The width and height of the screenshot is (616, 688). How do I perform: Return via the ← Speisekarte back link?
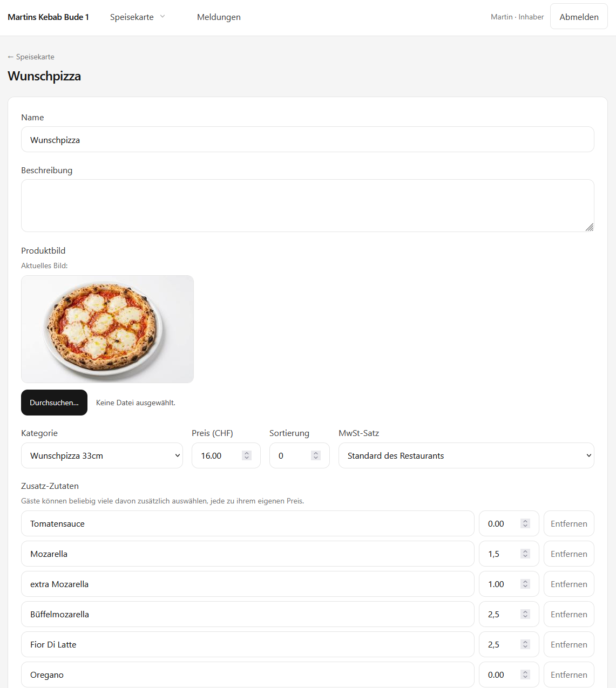point(31,57)
